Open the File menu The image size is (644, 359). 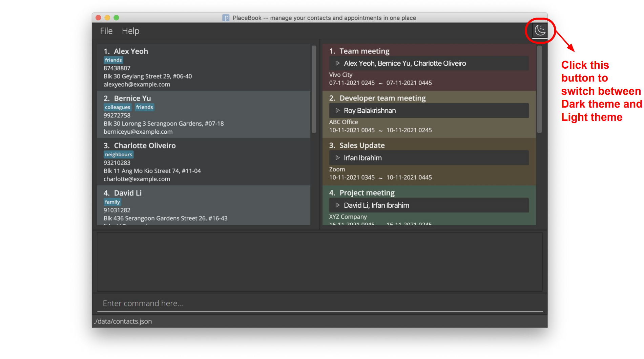[x=106, y=31]
